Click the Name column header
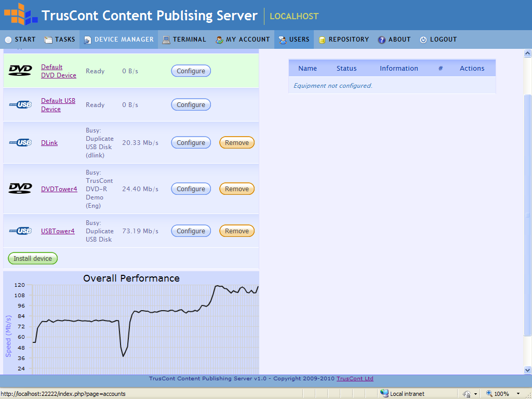532x399 pixels. (308, 68)
